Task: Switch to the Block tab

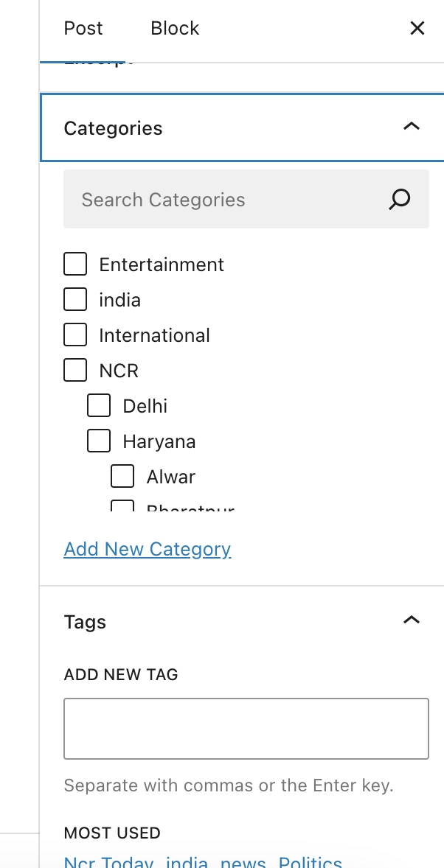Action: [x=175, y=29]
